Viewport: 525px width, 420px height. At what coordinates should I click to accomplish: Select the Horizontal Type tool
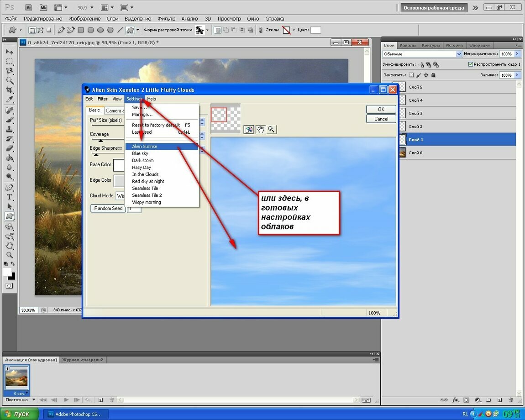(10, 197)
